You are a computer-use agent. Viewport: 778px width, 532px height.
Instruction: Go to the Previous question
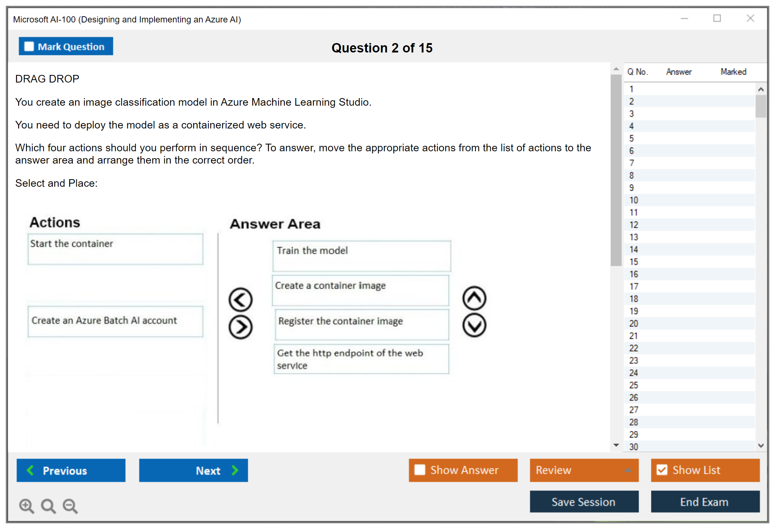pos(71,470)
